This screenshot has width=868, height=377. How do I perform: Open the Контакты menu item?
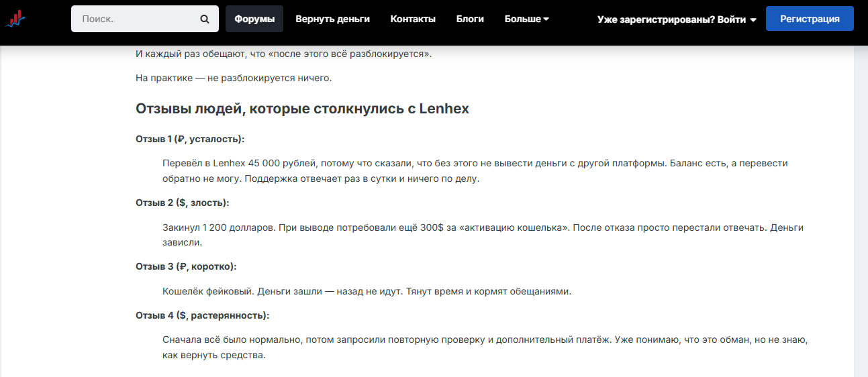tap(413, 19)
